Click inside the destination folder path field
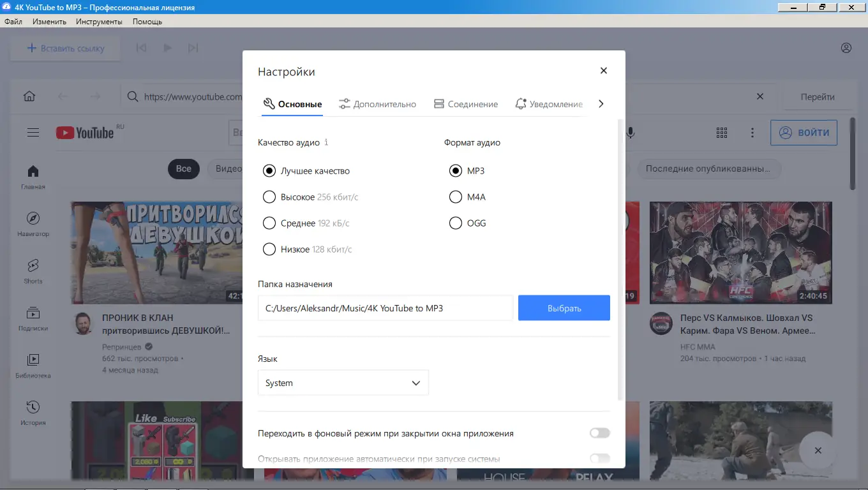Viewport: 868px width, 490px height. point(385,307)
